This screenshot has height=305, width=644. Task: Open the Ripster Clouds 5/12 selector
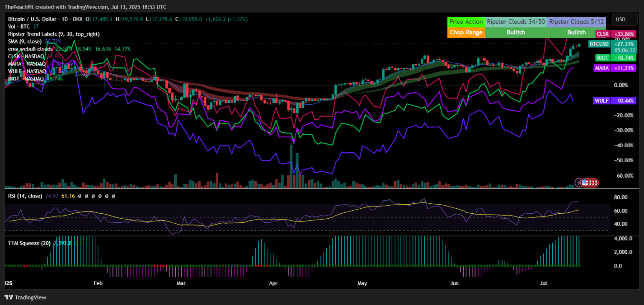pyautogui.click(x=576, y=21)
